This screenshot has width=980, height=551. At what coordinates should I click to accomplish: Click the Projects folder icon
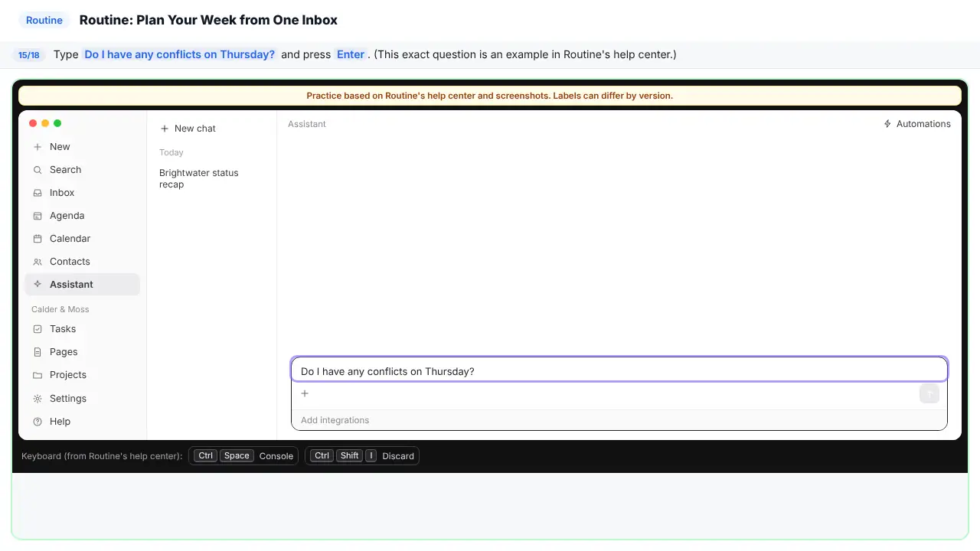pos(38,375)
